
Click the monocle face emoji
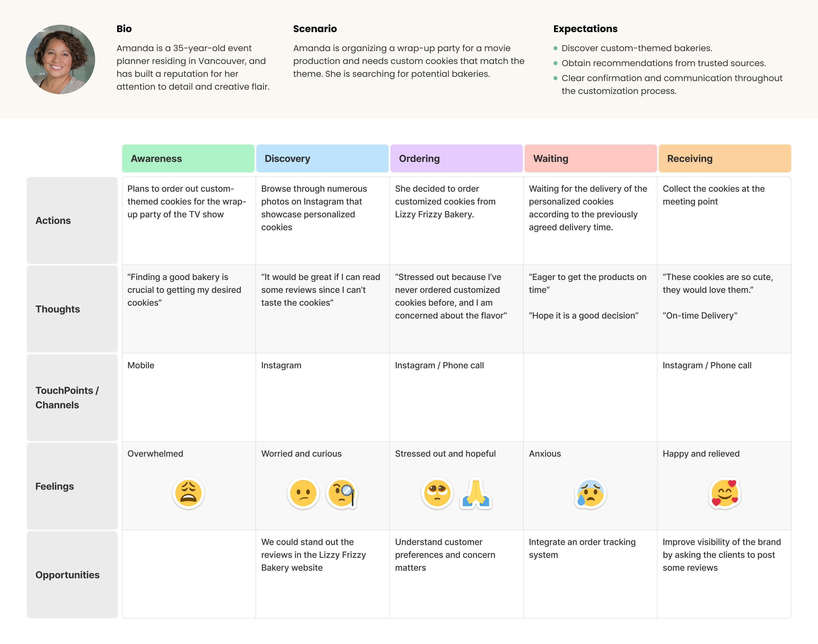tap(342, 493)
